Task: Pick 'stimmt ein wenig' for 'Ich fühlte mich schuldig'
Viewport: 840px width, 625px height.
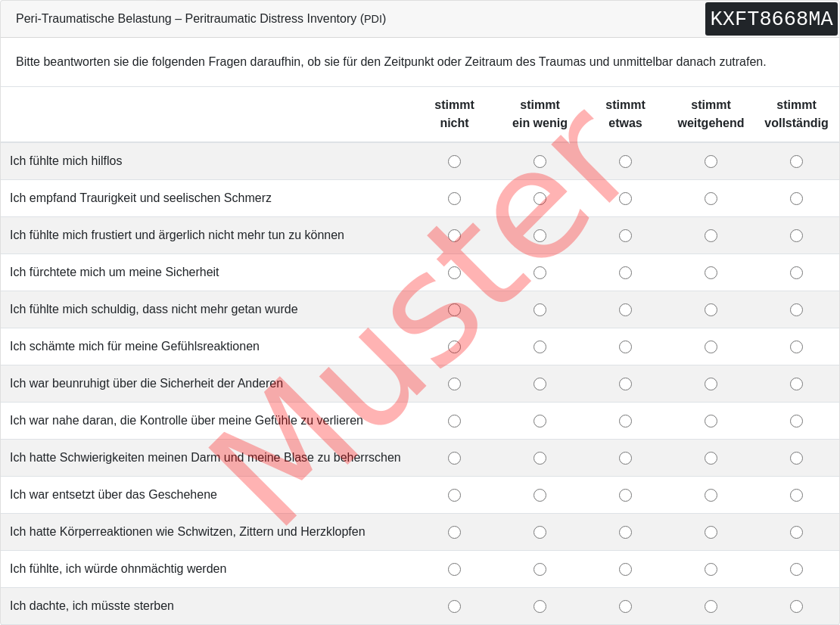Action: 540,309
